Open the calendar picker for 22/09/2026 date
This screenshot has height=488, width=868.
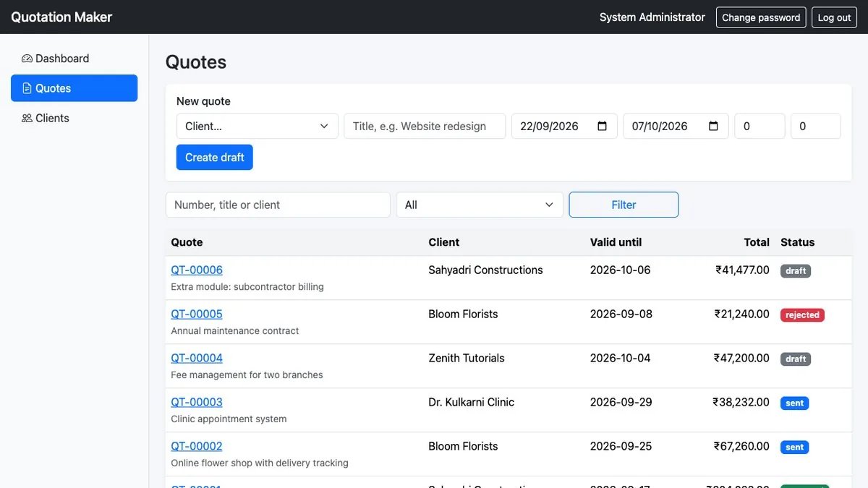603,126
